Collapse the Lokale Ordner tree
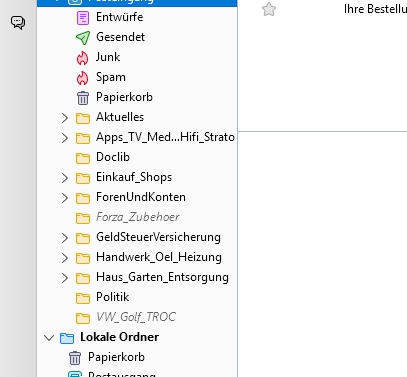The width and height of the screenshot is (407, 377). click(x=49, y=338)
